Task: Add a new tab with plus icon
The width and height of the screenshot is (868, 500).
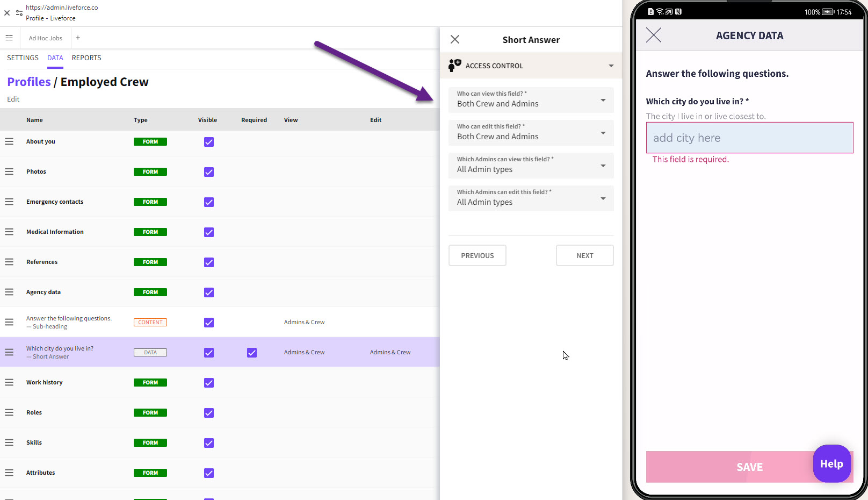Action: click(x=78, y=38)
